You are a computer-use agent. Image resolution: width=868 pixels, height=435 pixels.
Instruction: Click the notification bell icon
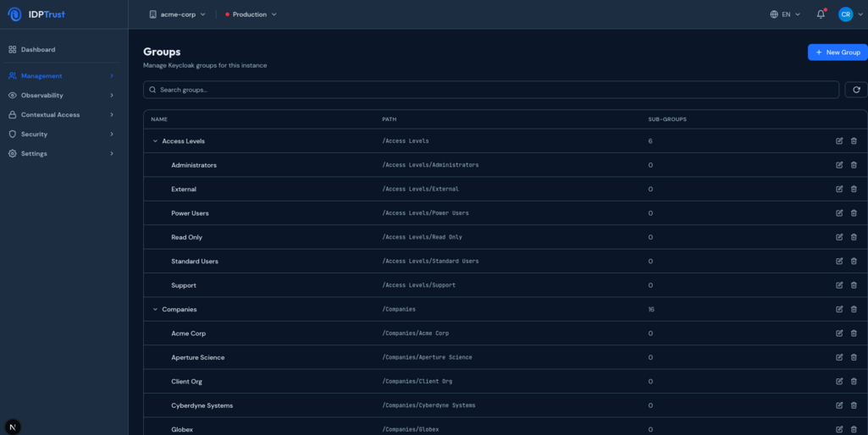tap(821, 14)
